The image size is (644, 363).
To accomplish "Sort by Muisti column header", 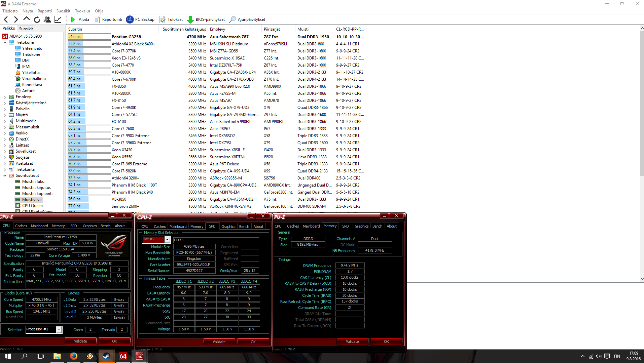I will [315, 29].
